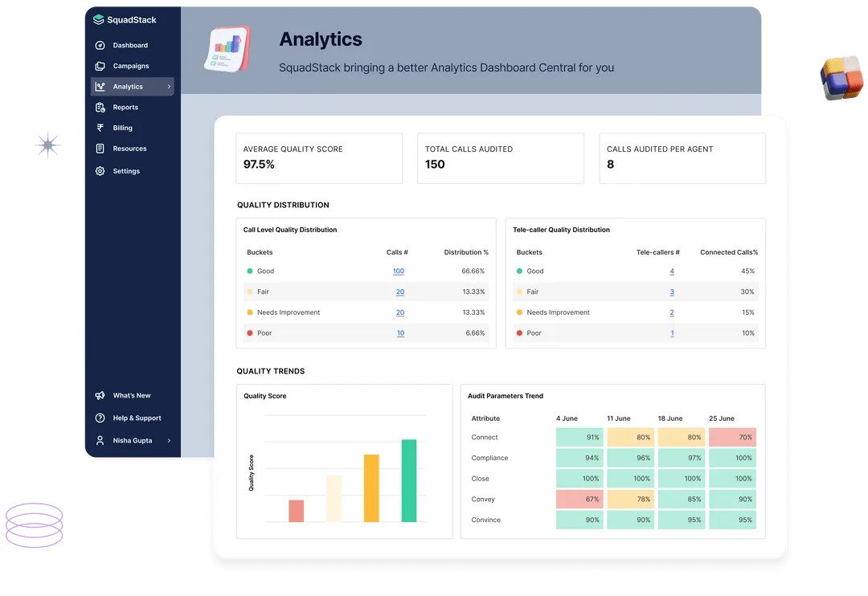Click Convey 67% cell for 4 June
This screenshot has width=868, height=596.
579,499
